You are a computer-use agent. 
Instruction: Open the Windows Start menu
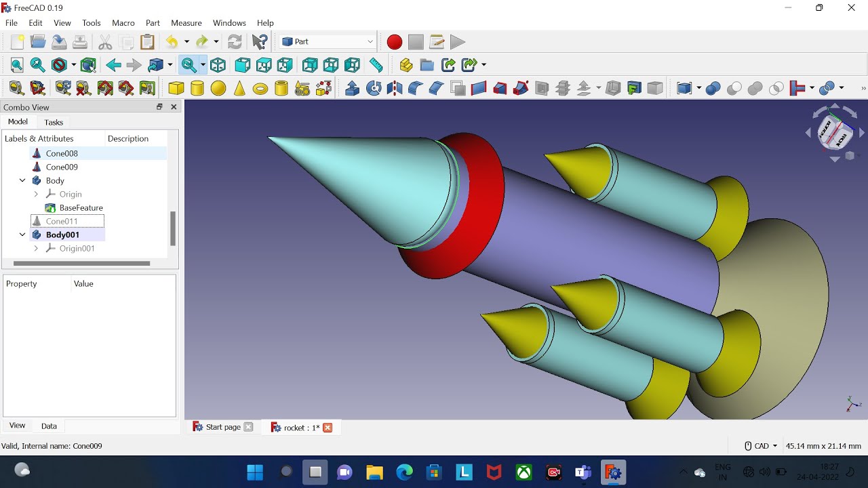(255, 472)
